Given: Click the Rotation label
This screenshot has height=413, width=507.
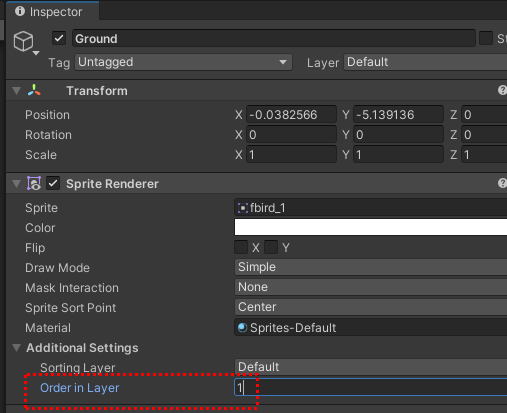Looking at the screenshot, I should click(48, 135).
